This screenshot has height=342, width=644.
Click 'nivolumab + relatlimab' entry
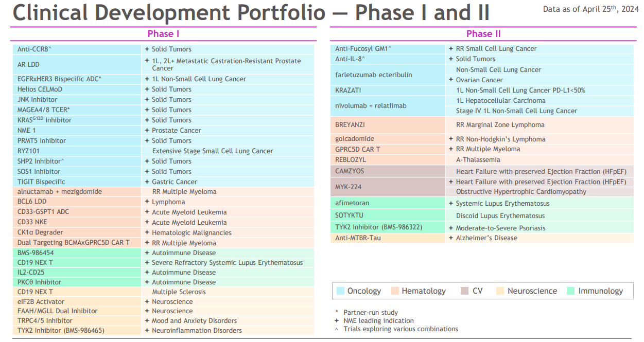[x=371, y=106]
